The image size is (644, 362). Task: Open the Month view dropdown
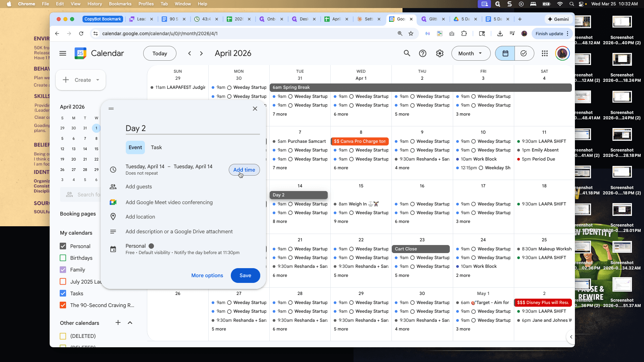[x=471, y=53]
